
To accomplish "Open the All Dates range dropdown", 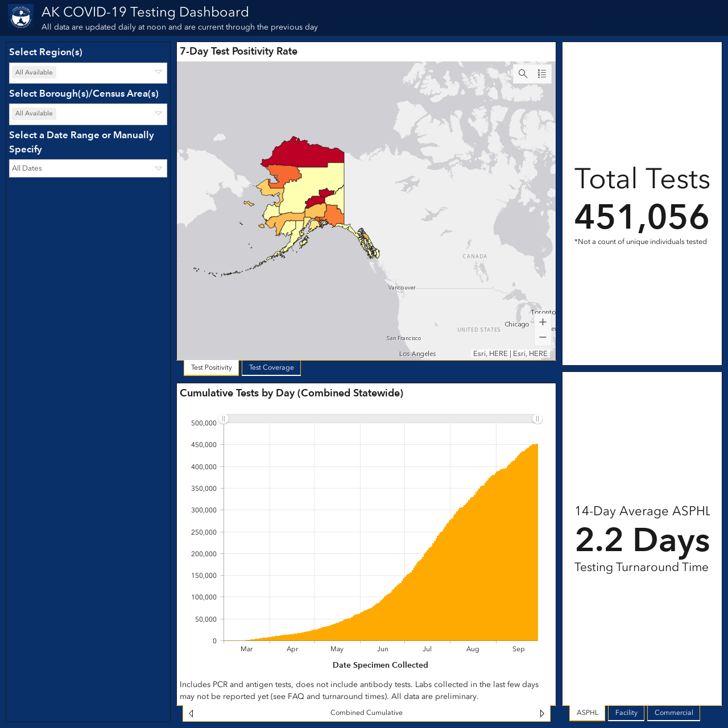I will [88, 168].
